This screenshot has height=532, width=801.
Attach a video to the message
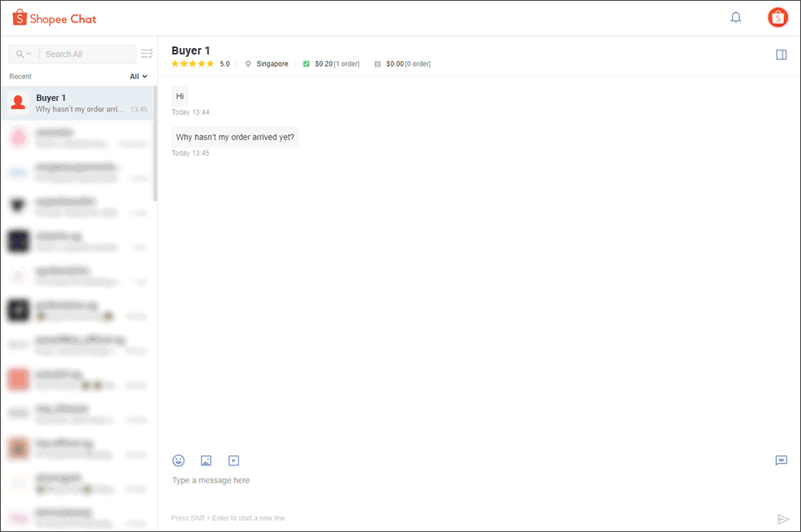[233, 461]
